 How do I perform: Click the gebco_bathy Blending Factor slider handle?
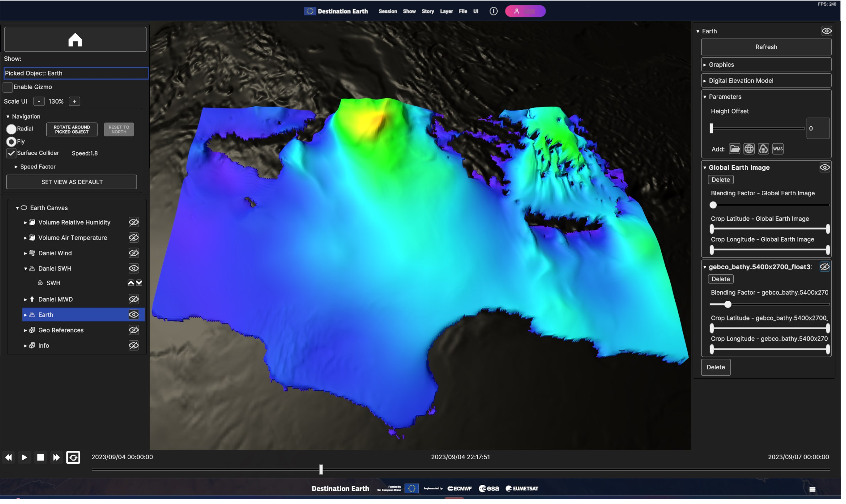coord(728,304)
